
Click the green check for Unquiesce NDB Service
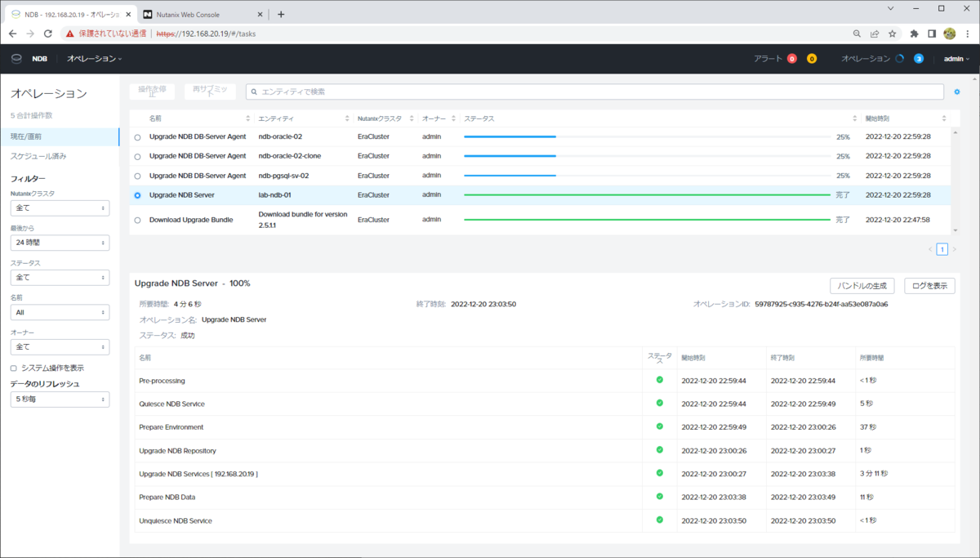(659, 520)
